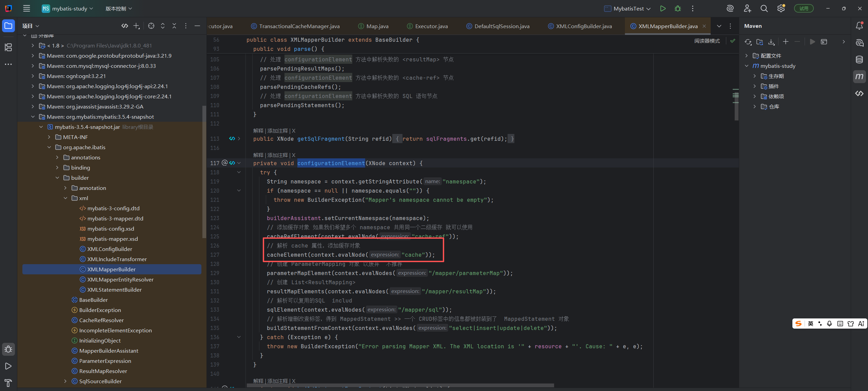Open the Database tool window
868x391 pixels.
(859, 60)
